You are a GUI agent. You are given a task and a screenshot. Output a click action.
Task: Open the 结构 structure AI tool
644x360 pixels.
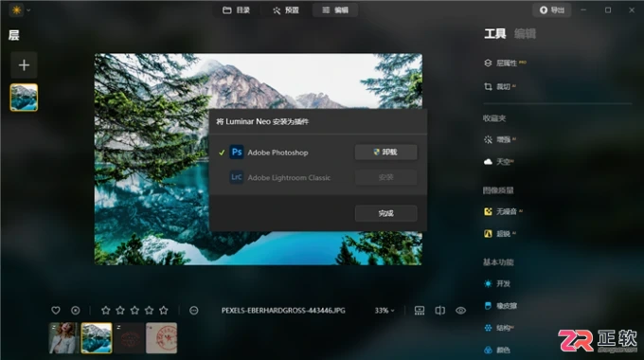click(499, 328)
